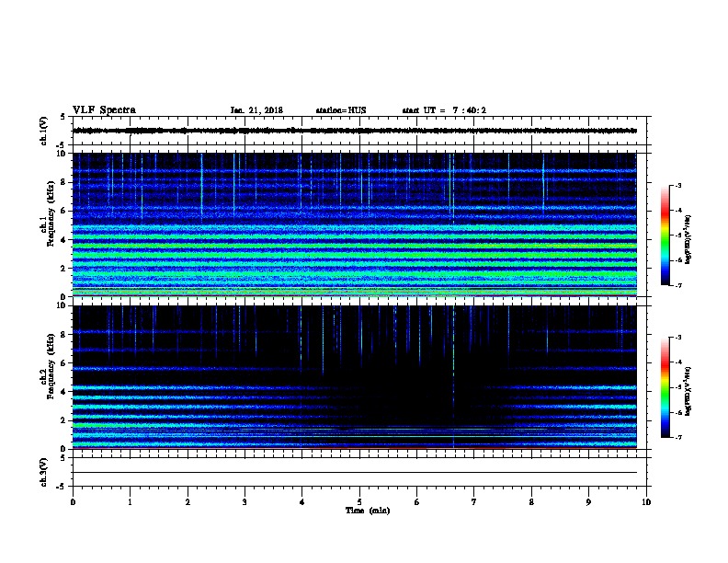Click the date text "Jan. 21, 2018"

click(x=256, y=110)
